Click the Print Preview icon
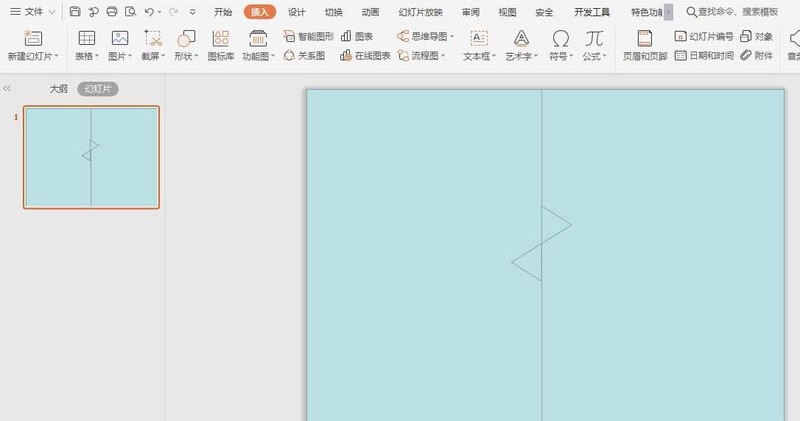This screenshot has height=421, width=800. click(130, 11)
